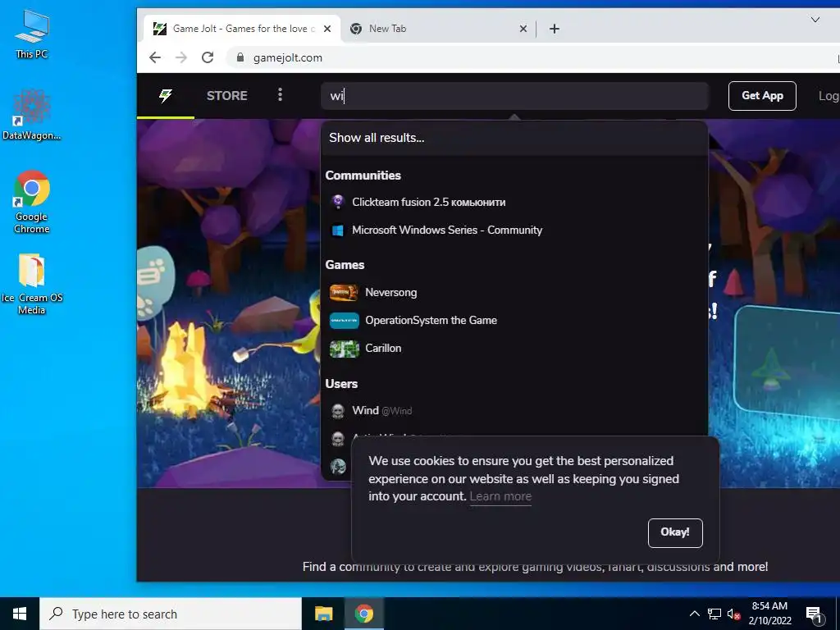Switch to the Game Jolt tab
Image resolution: width=840 pixels, height=630 pixels.
pyautogui.click(x=242, y=29)
